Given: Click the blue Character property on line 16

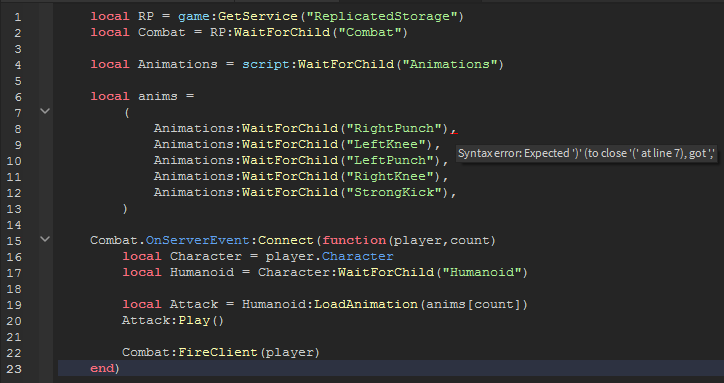Looking at the screenshot, I should click(357, 256).
